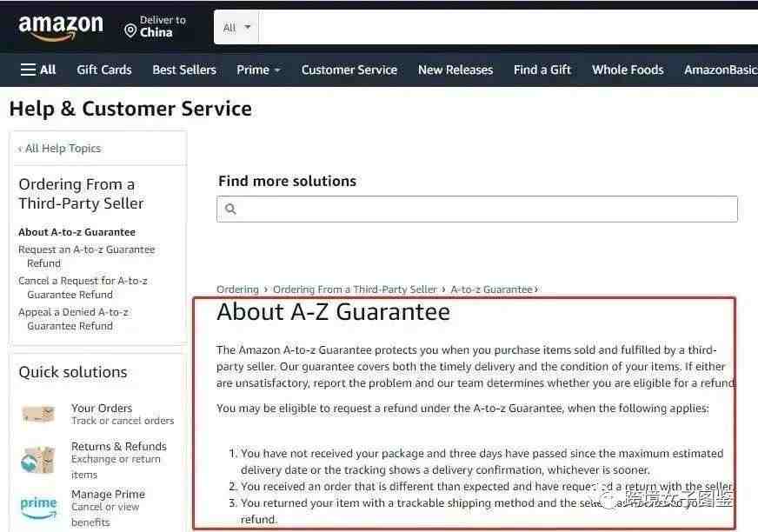Click the Find more solutions search box
This screenshot has height=532, width=758.
477,209
